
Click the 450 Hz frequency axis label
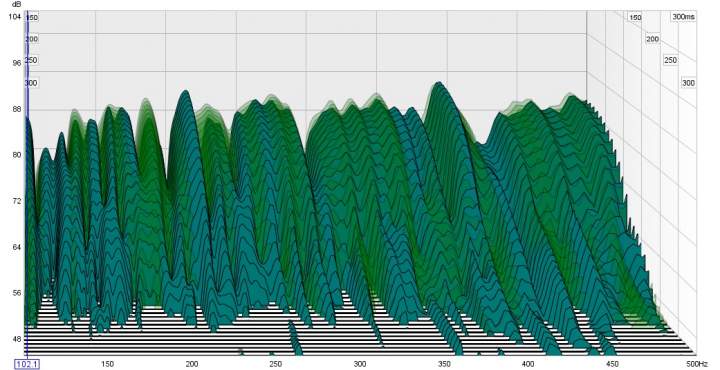tap(612, 364)
